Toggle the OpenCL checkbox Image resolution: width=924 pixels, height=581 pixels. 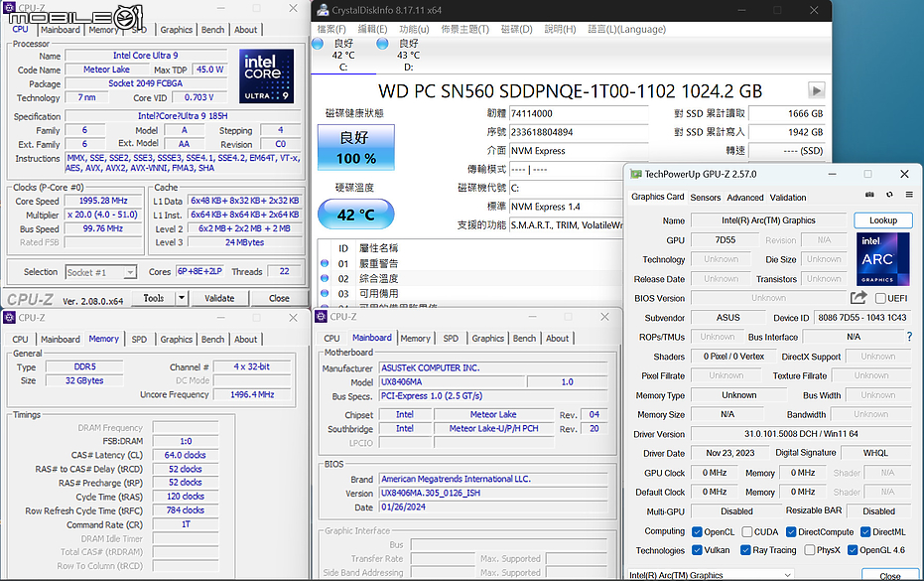pos(697,532)
